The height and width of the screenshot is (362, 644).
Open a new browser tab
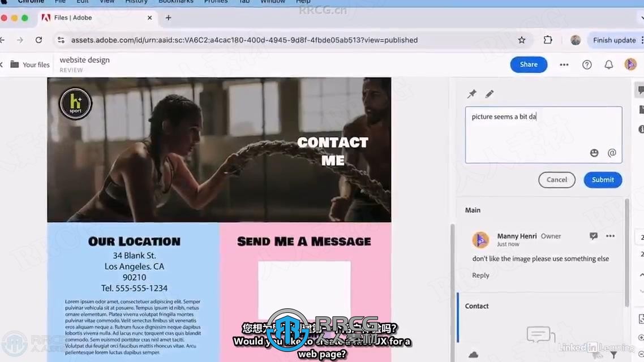point(169,18)
